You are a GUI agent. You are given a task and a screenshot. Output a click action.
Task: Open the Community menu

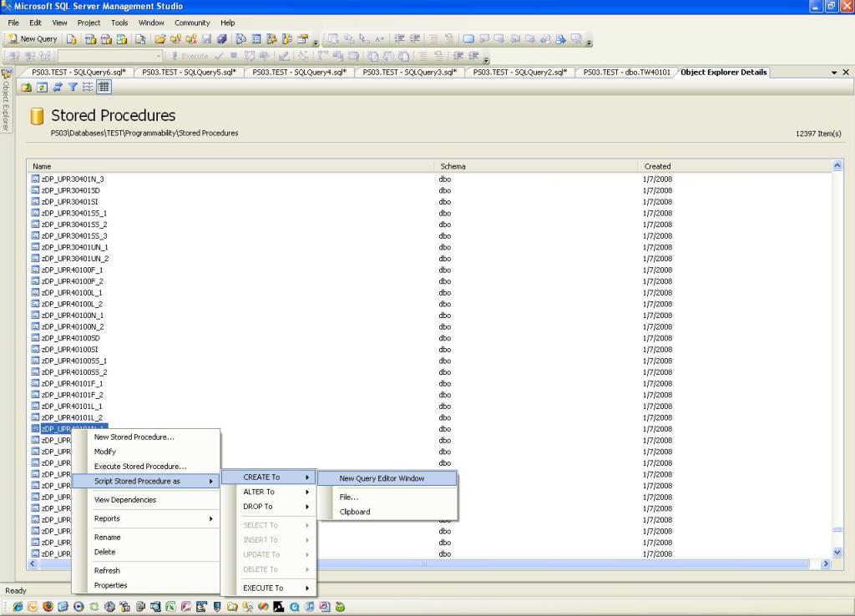(x=192, y=23)
